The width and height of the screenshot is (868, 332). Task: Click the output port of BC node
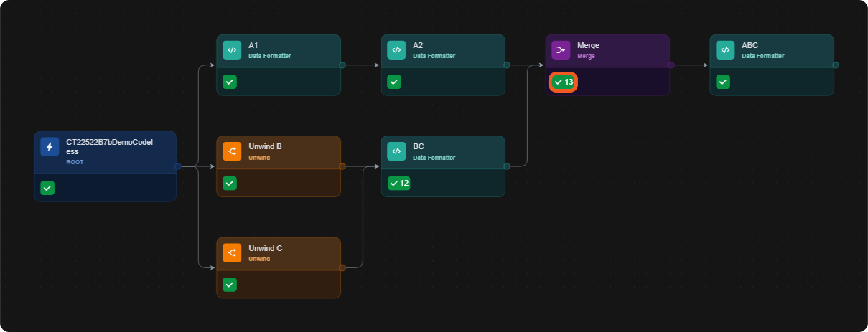coord(507,166)
